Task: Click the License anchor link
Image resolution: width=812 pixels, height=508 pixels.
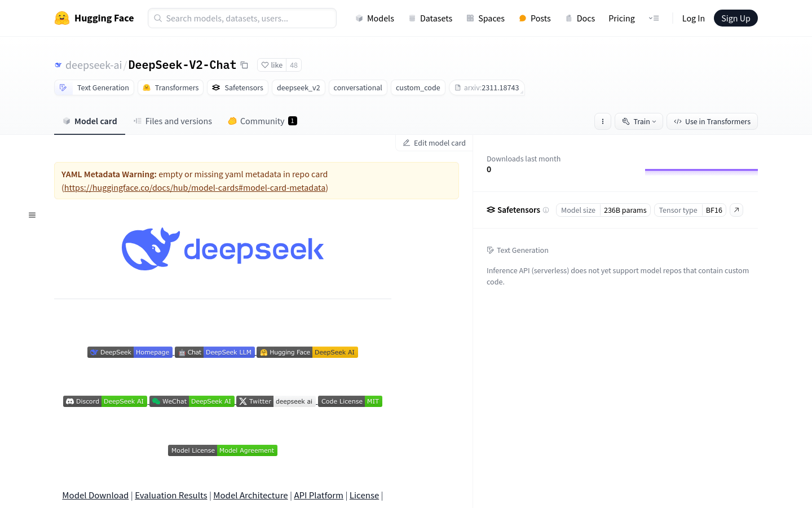Action: click(364, 495)
